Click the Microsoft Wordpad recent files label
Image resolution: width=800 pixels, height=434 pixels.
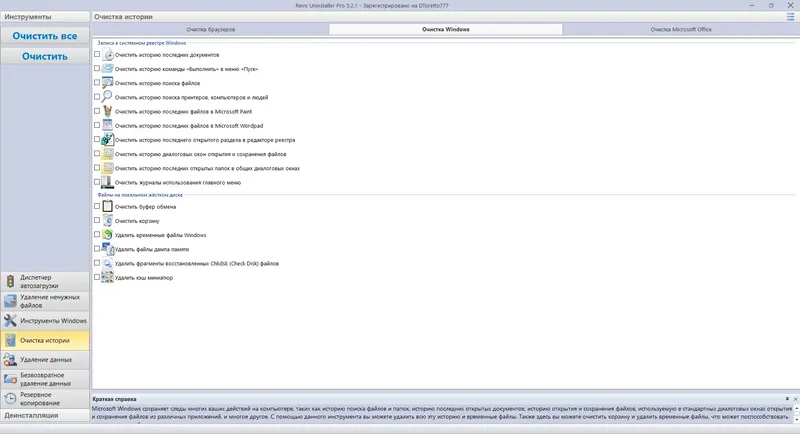(189, 126)
